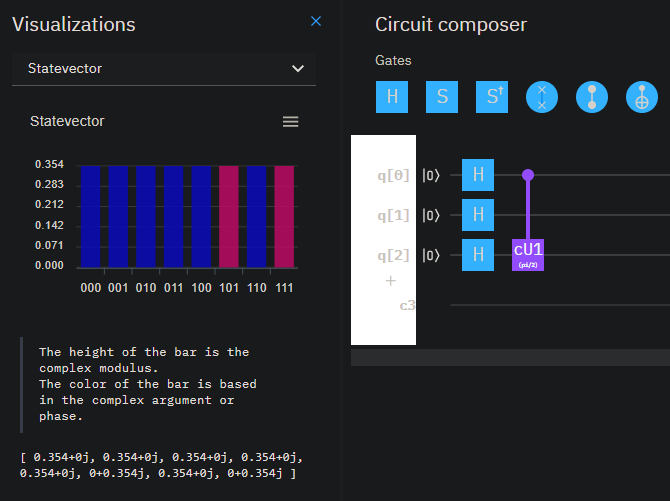The height and width of the screenshot is (501, 670).
Task: Select the S-dagger gate in Gates palette
Action: point(492,97)
